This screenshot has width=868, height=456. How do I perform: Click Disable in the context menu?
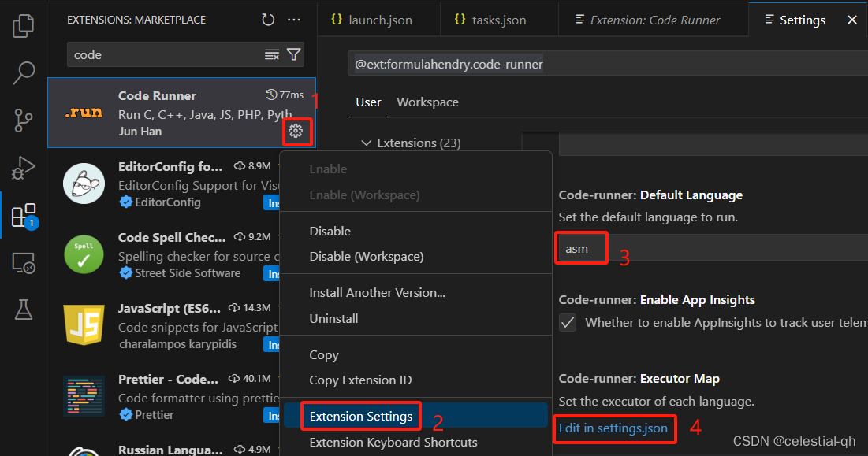tap(330, 231)
